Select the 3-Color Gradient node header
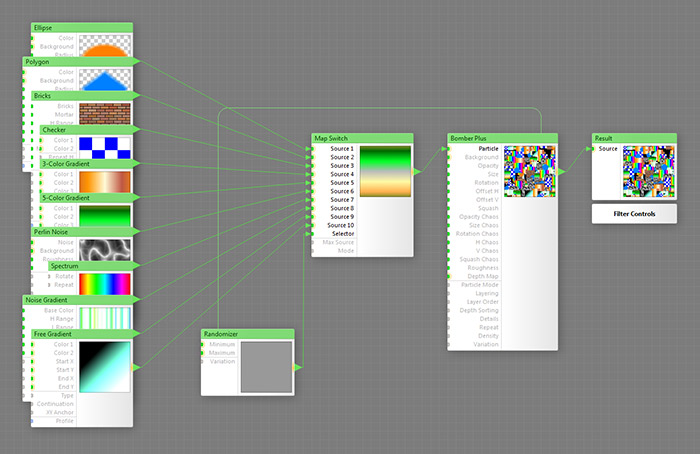This screenshot has height=454, width=700. tap(89, 164)
